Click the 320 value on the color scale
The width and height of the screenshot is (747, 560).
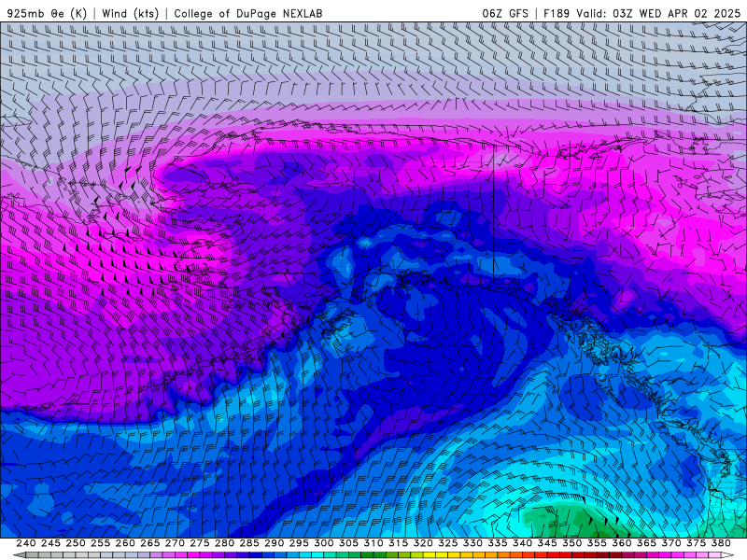tap(423, 543)
